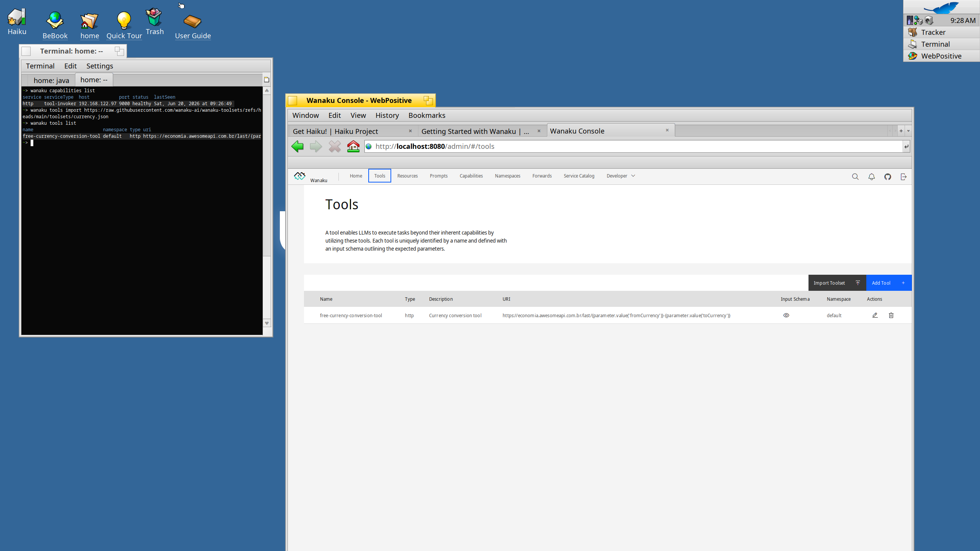Image resolution: width=980 pixels, height=551 pixels.
Task: Delete free-currency-conversion-tool with trash icon
Action: (x=891, y=315)
